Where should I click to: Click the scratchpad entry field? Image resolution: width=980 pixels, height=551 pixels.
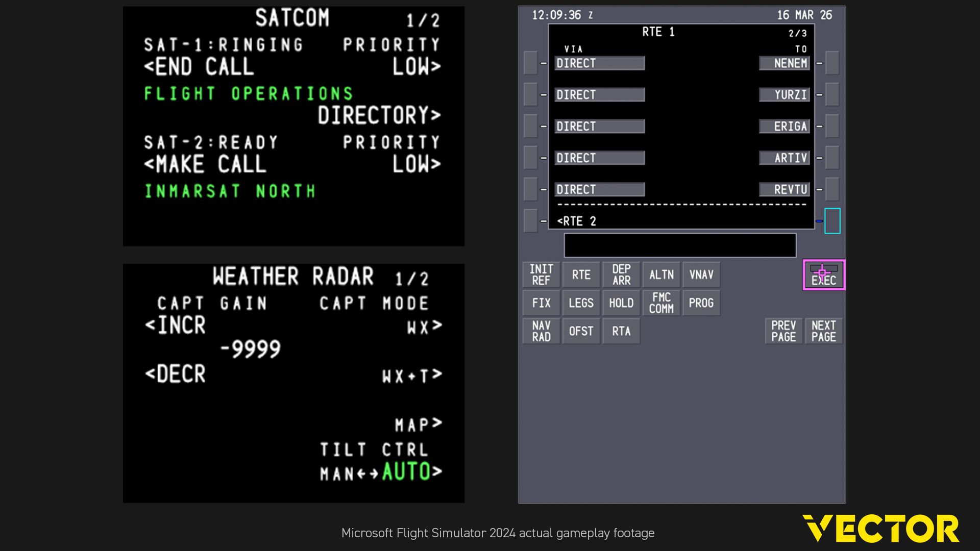(679, 245)
